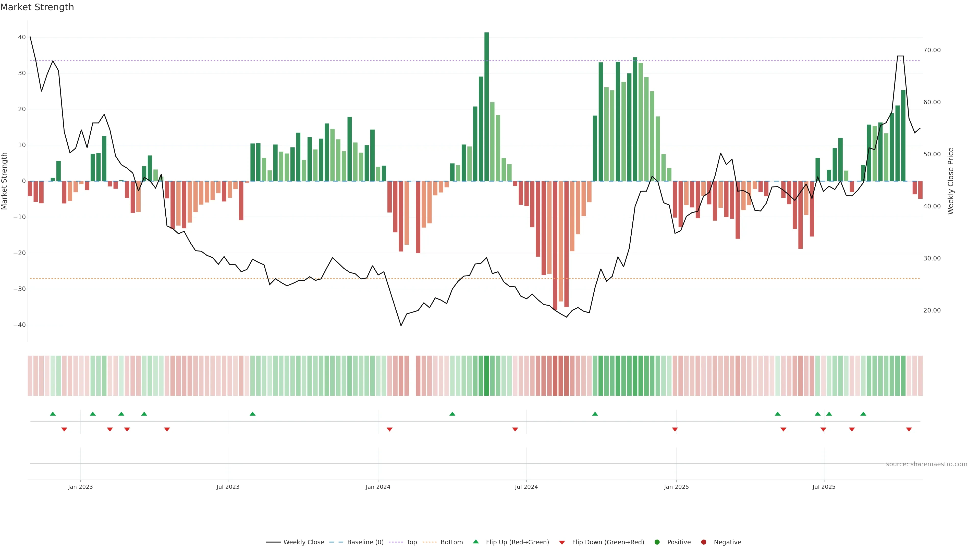The image size is (980, 551).
Task: Click the green Flip Up legend triangle
Action: click(475, 542)
